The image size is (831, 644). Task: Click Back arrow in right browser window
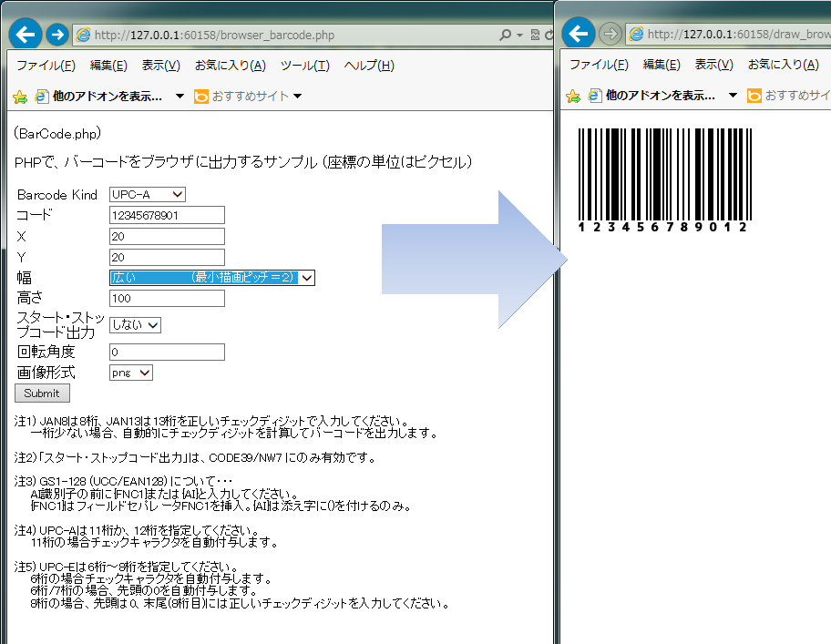coord(579,34)
